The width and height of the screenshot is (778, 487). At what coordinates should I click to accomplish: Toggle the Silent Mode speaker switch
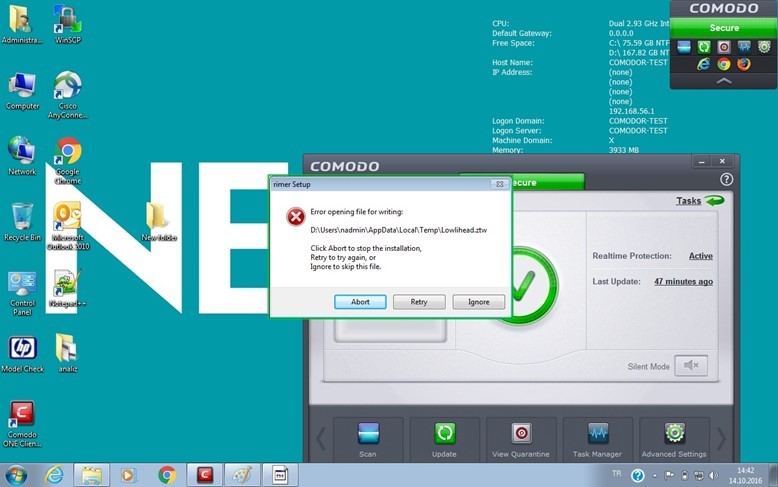[690, 366]
